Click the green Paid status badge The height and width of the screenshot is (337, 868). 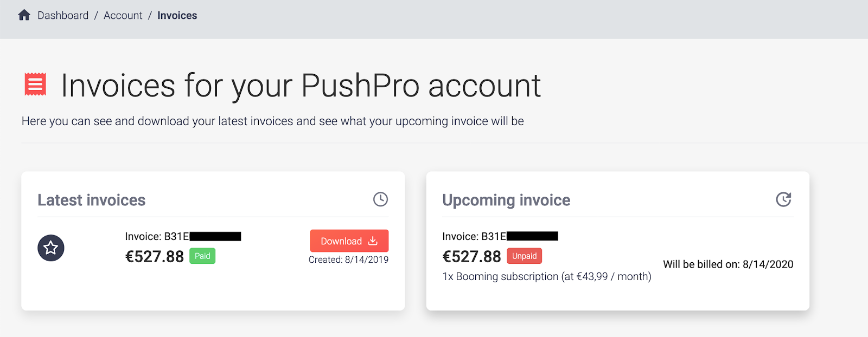(202, 256)
